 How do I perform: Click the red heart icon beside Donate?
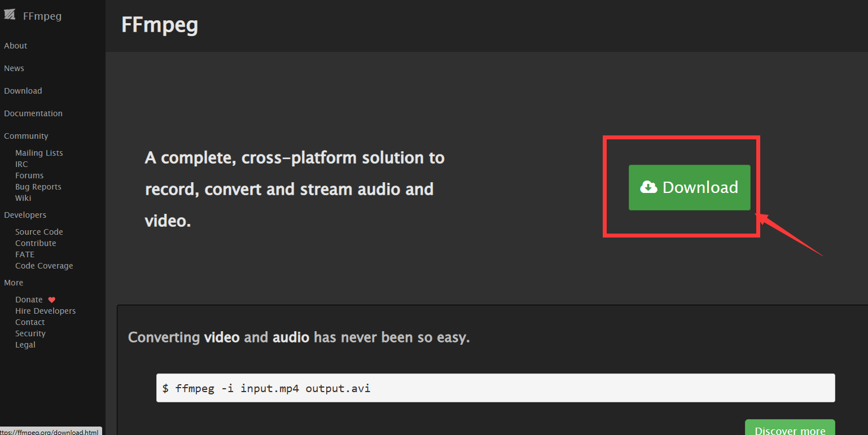[x=51, y=300]
